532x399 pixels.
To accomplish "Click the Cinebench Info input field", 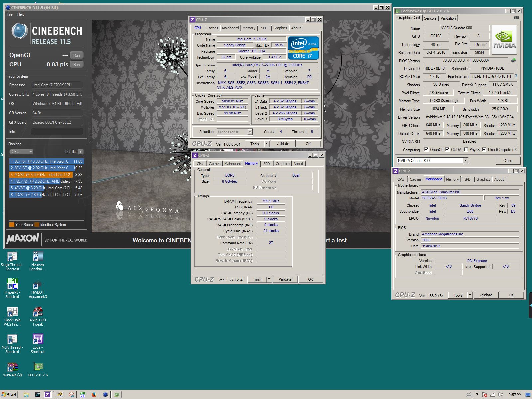I will (x=57, y=132).
